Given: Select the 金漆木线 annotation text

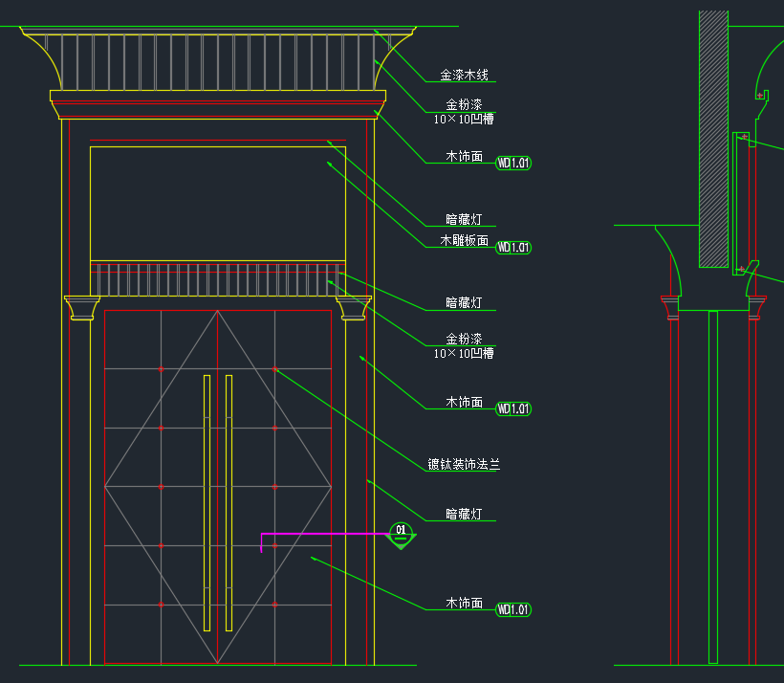Looking at the screenshot, I should point(464,75).
